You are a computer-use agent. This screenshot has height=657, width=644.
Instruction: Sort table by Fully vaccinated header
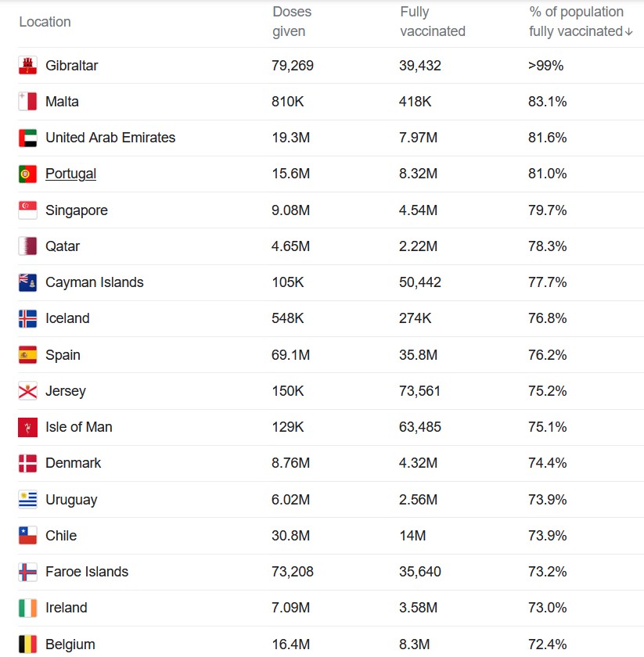tap(432, 21)
